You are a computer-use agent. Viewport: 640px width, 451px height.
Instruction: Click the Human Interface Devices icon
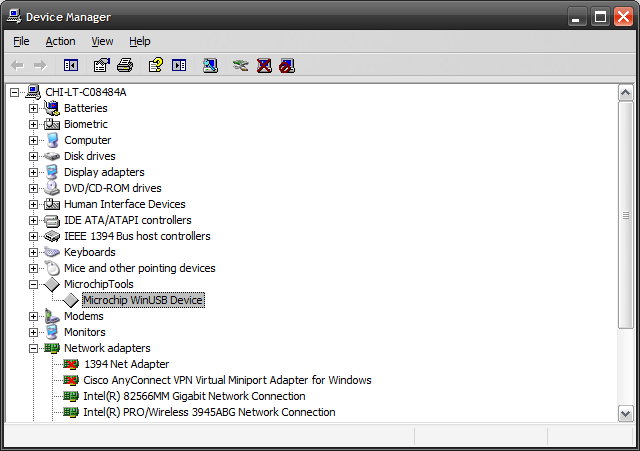click(x=52, y=204)
